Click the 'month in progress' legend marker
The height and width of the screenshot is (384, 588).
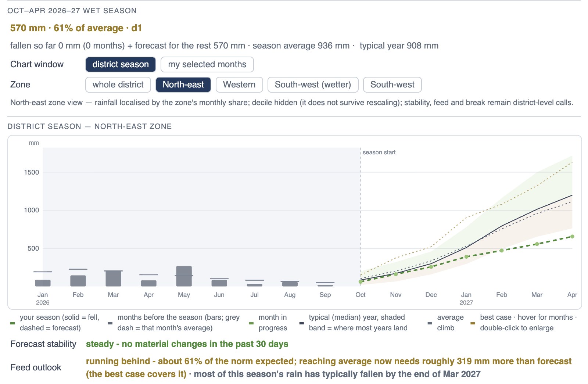251,323
